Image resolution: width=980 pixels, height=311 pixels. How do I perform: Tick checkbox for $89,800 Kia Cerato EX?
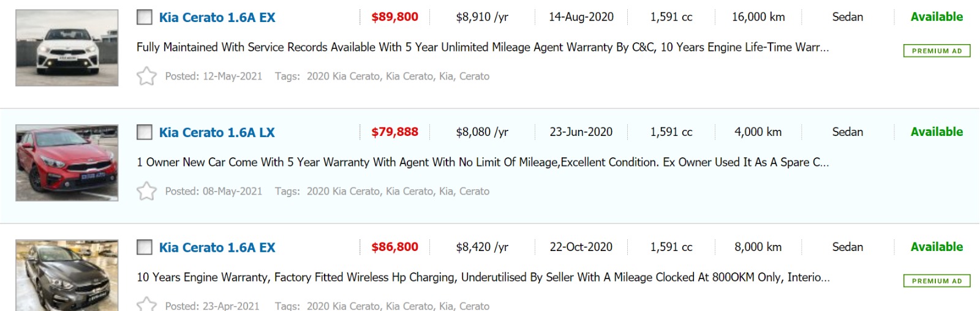pos(145,17)
